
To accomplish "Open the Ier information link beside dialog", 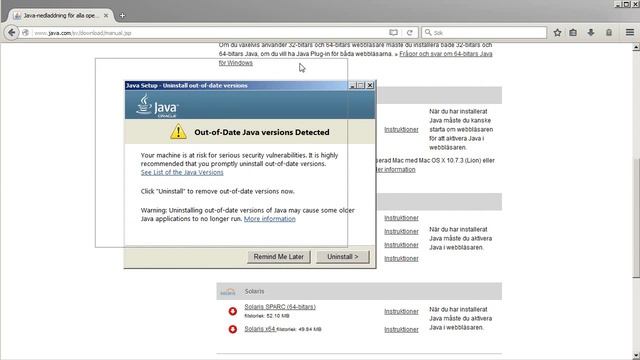I will point(395,169).
